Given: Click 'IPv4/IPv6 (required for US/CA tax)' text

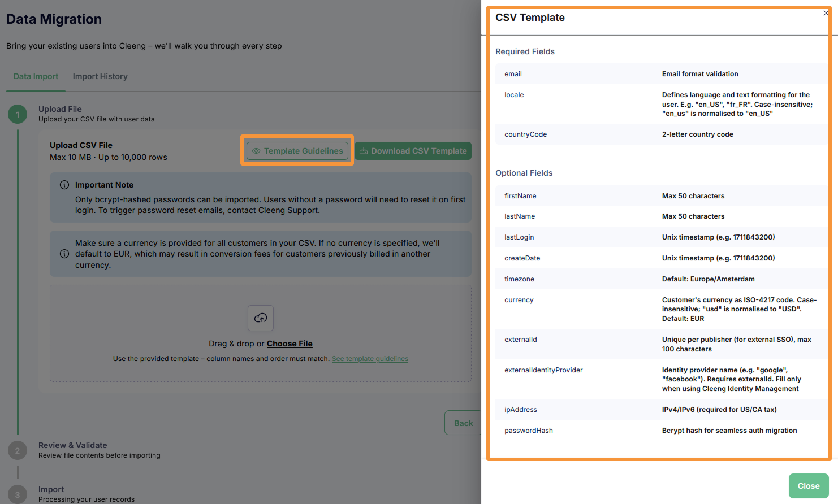Looking at the screenshot, I should pyautogui.click(x=719, y=410).
